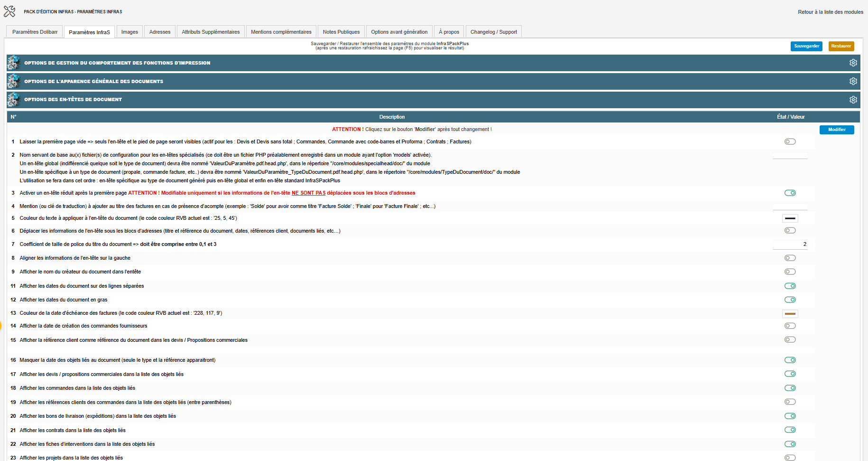Turn off 'Afficher les dates du document en gras'
Viewport: 868px width, 461px height.
coord(790,300)
